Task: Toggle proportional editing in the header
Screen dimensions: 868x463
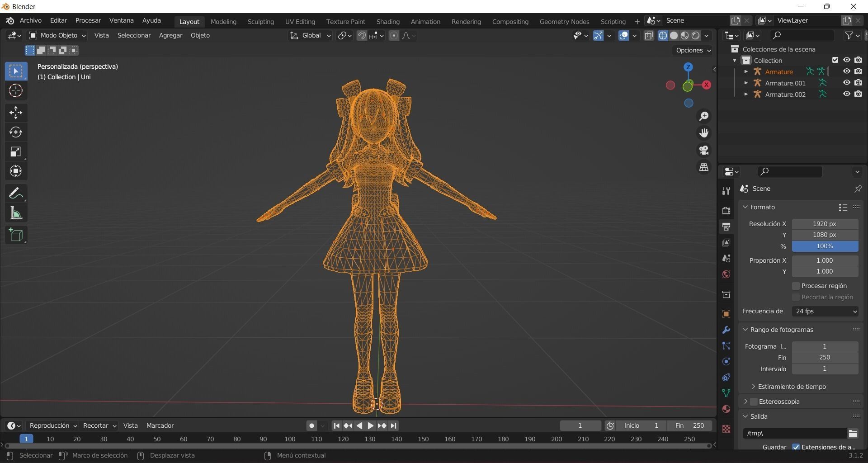Action: coord(394,36)
